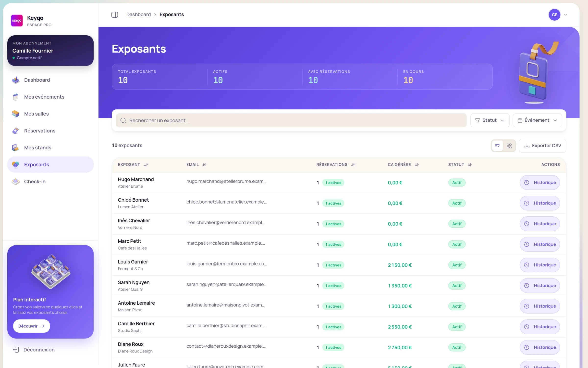588x368 pixels.
Task: Sort by CA généré column arrows
Action: point(417,165)
